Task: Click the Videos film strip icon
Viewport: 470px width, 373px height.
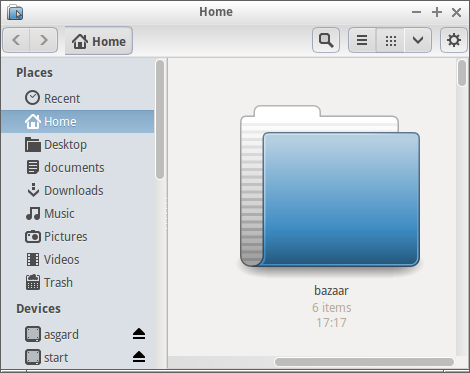Action: pos(33,259)
